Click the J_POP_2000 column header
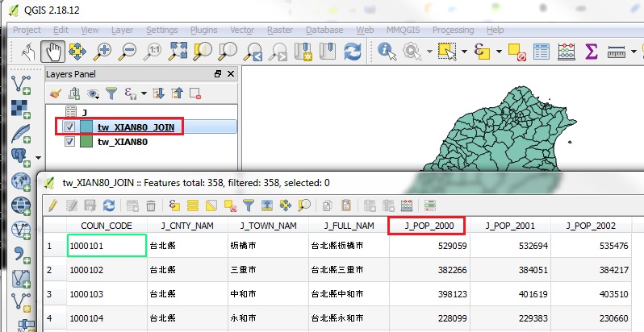Screen dimensions: 644x332 429,226
